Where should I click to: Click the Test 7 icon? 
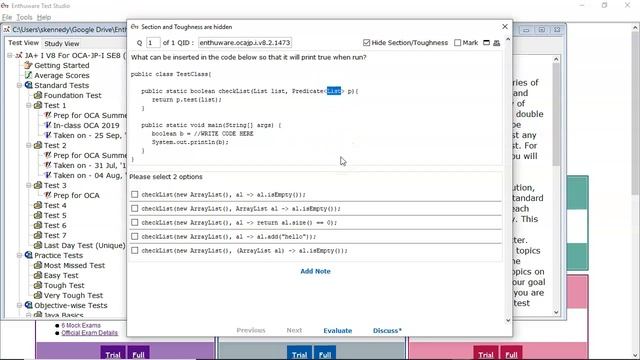38,235
